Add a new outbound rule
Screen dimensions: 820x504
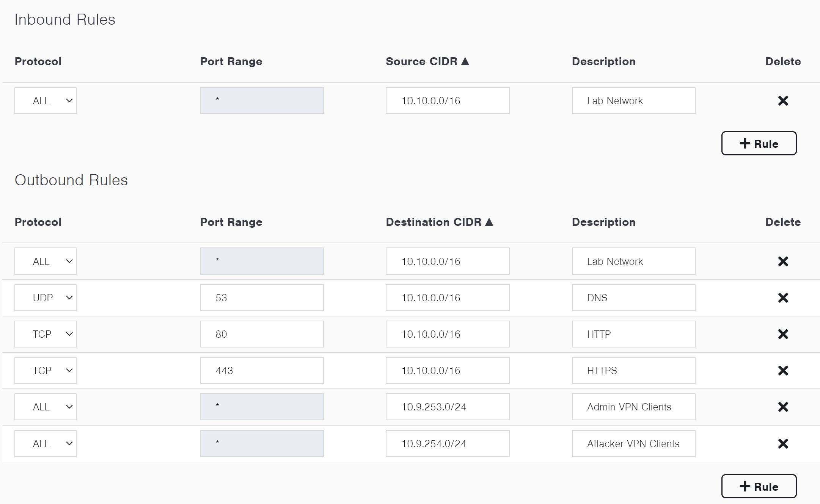[x=759, y=487]
